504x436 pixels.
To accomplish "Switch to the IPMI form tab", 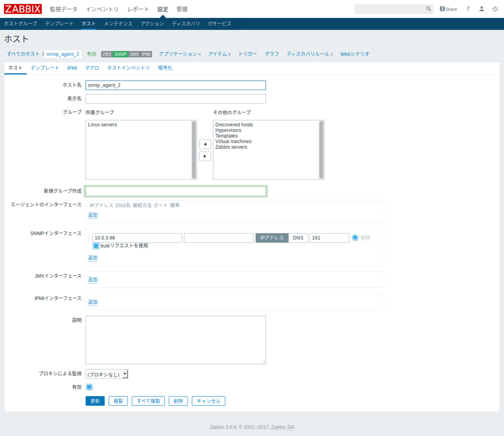I will (72, 68).
